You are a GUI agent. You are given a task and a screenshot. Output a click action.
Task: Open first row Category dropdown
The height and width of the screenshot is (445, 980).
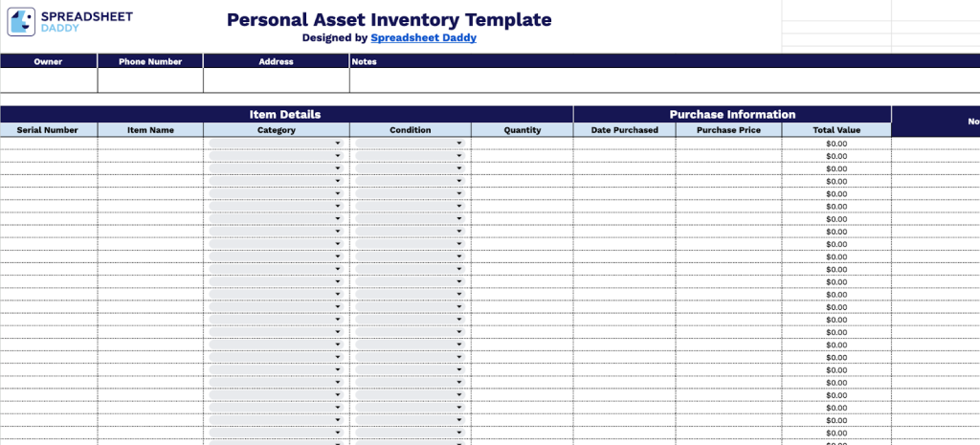pyautogui.click(x=276, y=144)
